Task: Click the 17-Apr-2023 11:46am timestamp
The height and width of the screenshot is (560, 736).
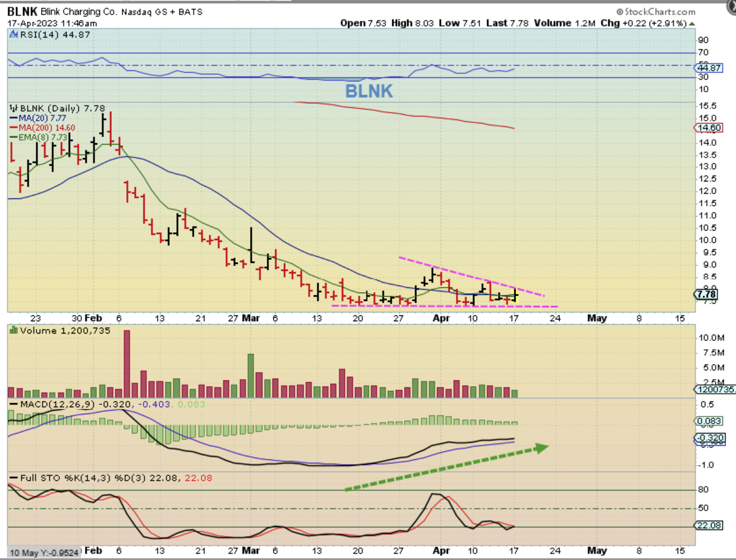Action: pyautogui.click(x=52, y=23)
